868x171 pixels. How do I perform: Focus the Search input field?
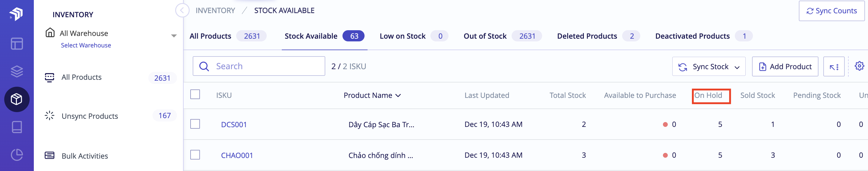pos(259,66)
